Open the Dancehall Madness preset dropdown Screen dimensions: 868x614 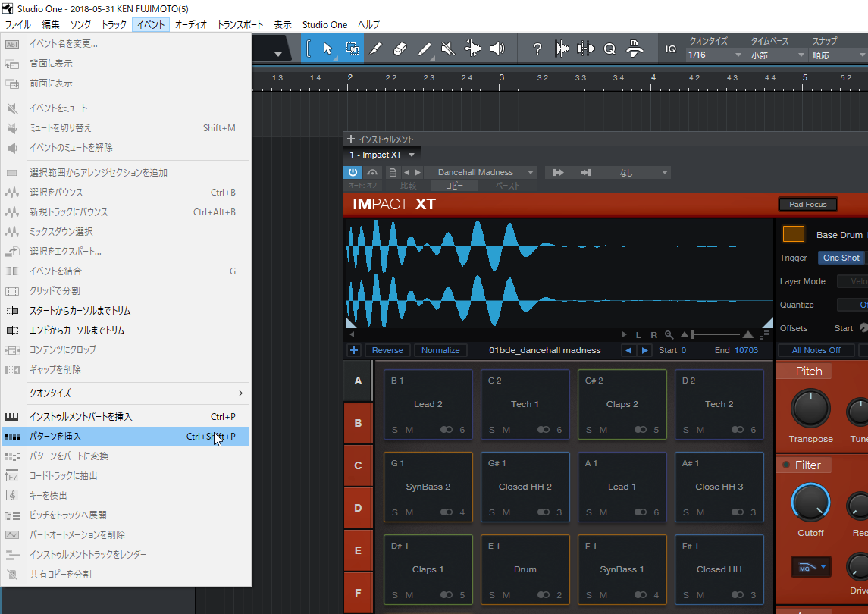481,172
